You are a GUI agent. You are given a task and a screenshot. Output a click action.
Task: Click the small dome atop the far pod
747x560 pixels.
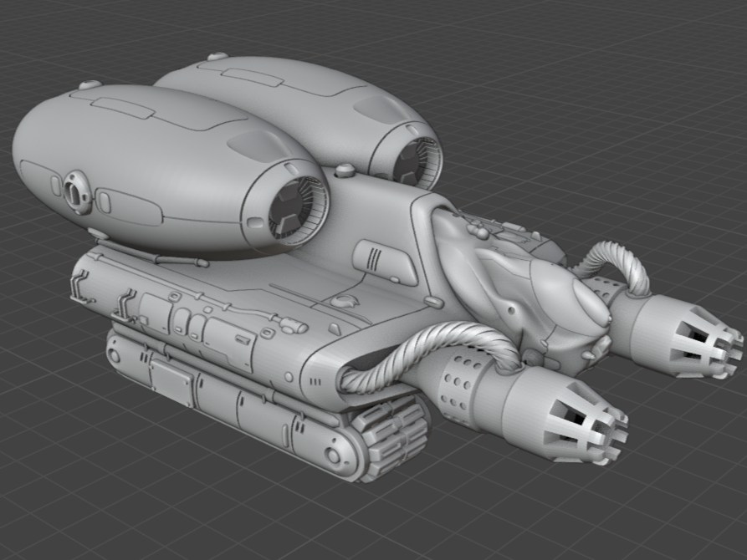[217, 57]
